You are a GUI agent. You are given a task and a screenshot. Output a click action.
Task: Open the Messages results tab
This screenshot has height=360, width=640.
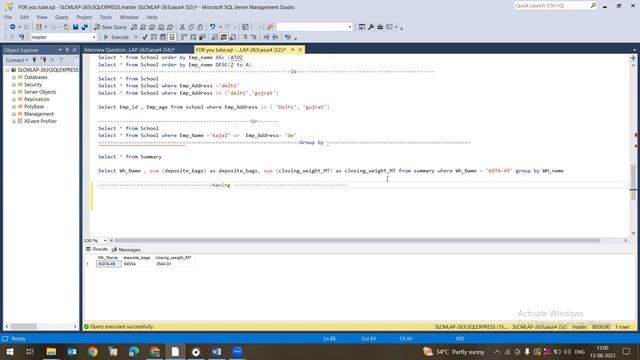[127, 249]
